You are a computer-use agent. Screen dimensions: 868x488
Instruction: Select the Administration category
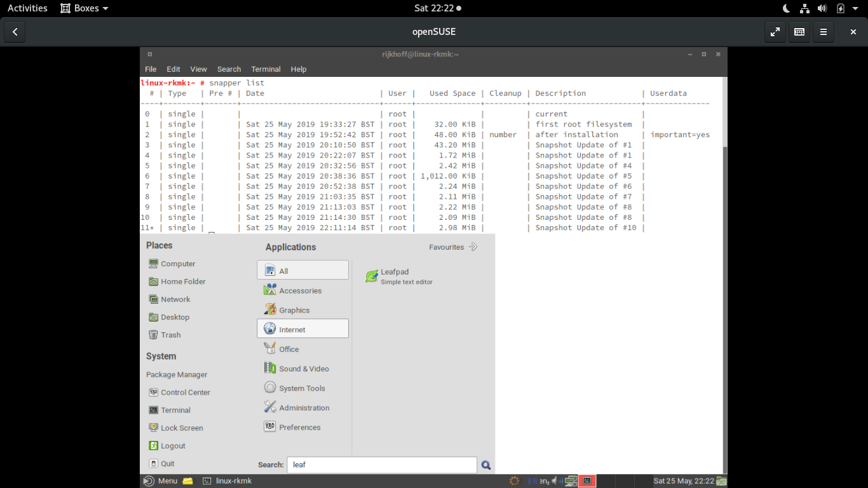[302, 408]
